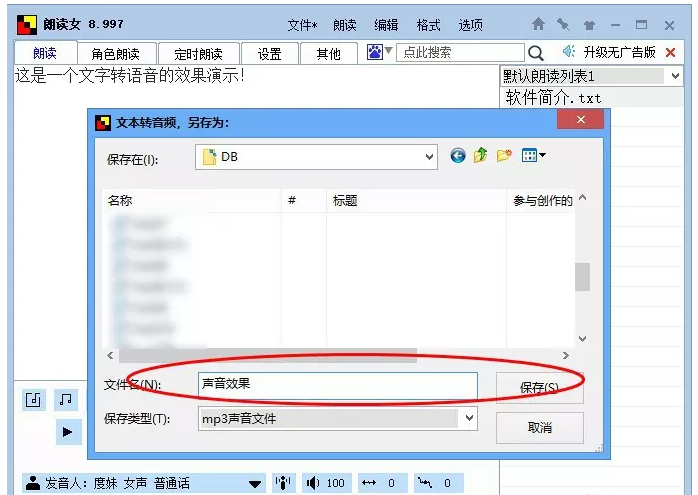
Task: Start reading with the play button
Action: click(x=69, y=431)
